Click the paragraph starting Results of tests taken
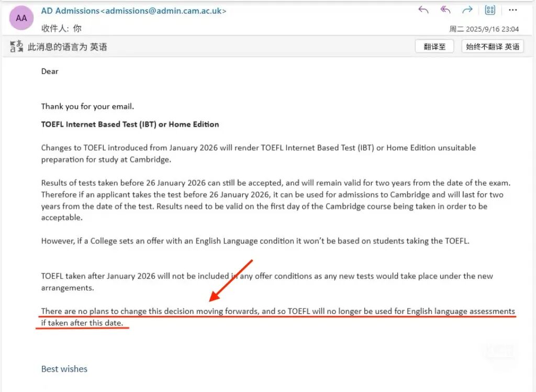The height and width of the screenshot is (392, 536). (x=276, y=200)
